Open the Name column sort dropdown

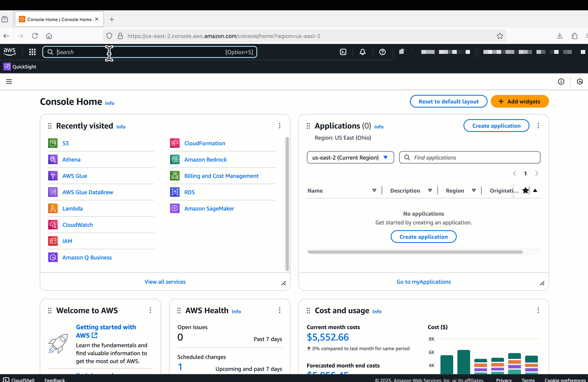pos(374,190)
